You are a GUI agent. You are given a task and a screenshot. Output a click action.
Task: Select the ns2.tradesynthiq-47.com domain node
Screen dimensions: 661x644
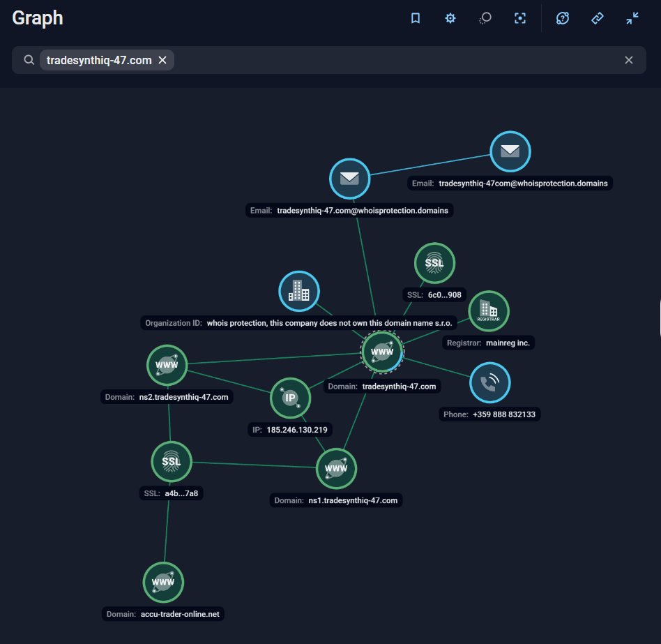click(x=167, y=365)
